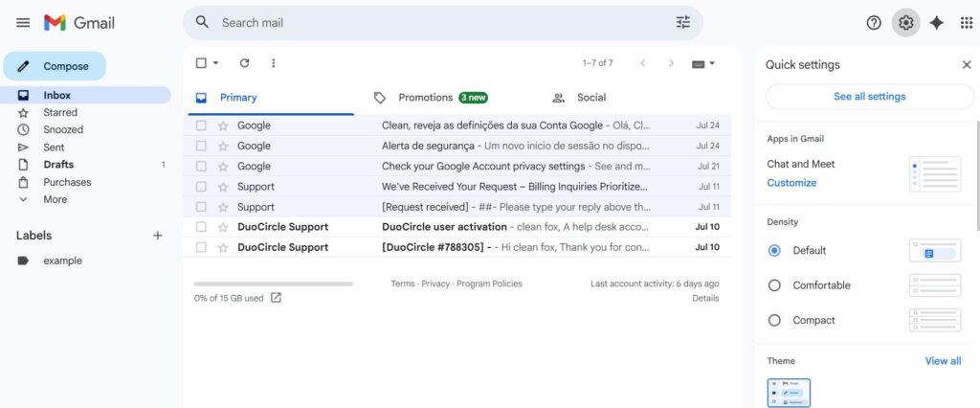Close the Quick settings panel
Image resolution: width=980 pixels, height=408 pixels.
pyautogui.click(x=967, y=64)
